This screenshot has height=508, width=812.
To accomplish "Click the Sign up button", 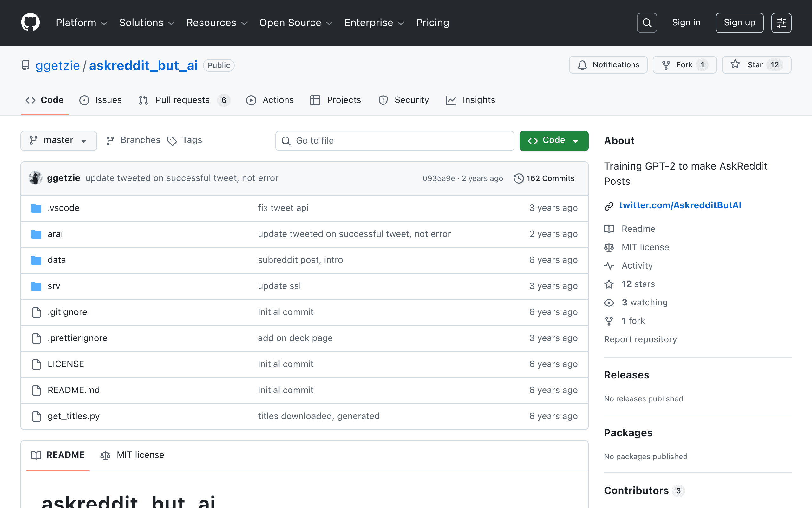I will 739,23.
